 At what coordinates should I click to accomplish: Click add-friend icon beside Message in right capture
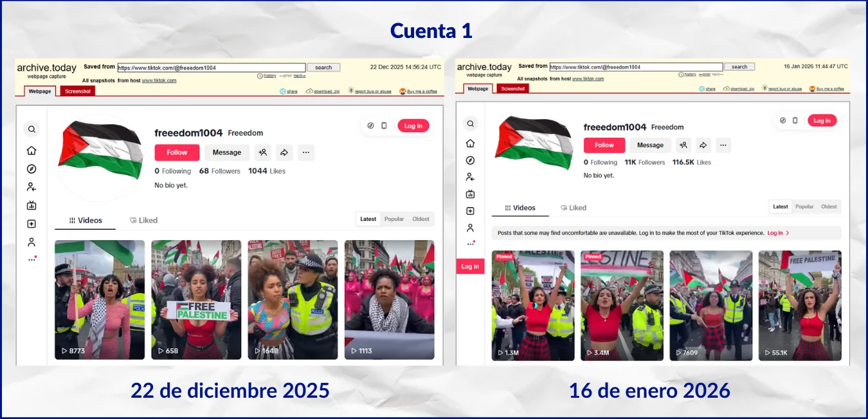pos(683,145)
